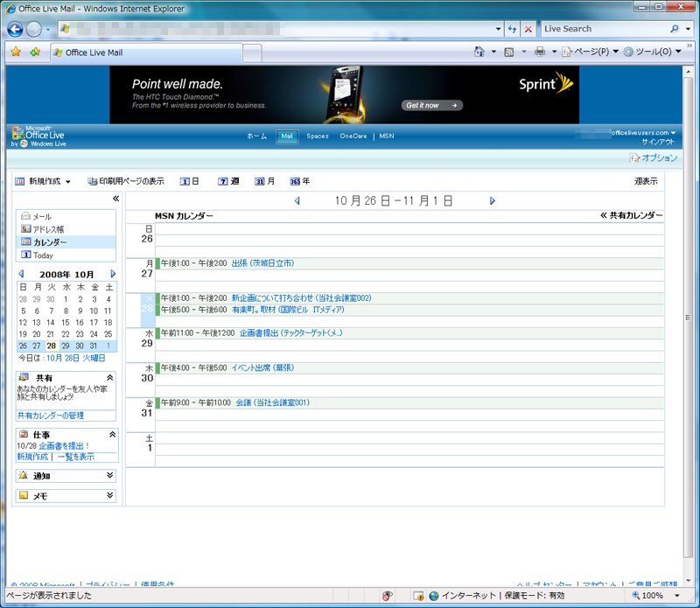Open a new blank browser tab

[252, 53]
